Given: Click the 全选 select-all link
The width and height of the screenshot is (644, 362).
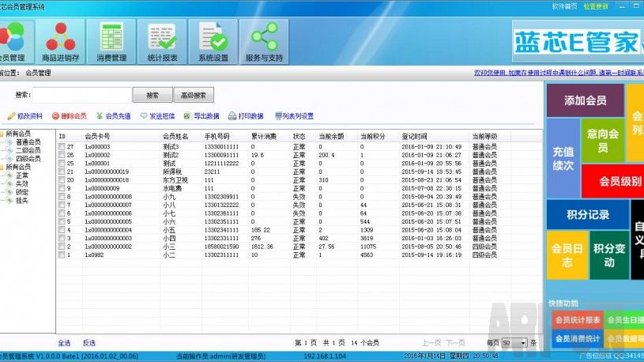Looking at the screenshot, I should pos(64,343).
